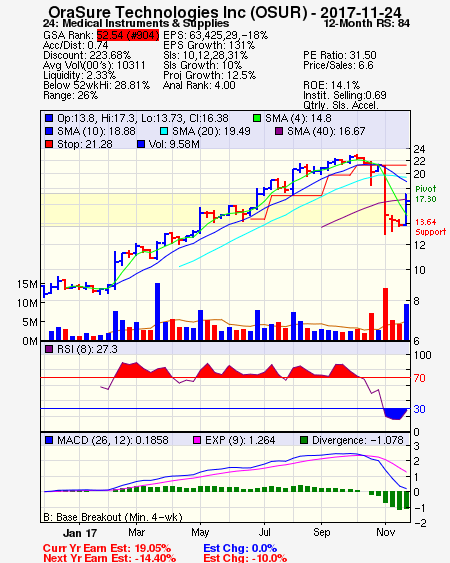Click the Jul date axis label
Screen dimensions: 450x563
265,532
